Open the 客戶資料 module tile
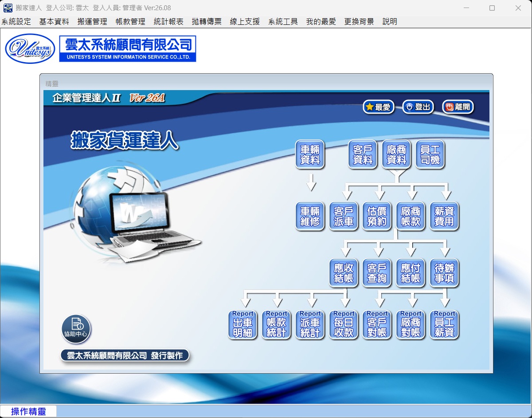 pos(363,155)
